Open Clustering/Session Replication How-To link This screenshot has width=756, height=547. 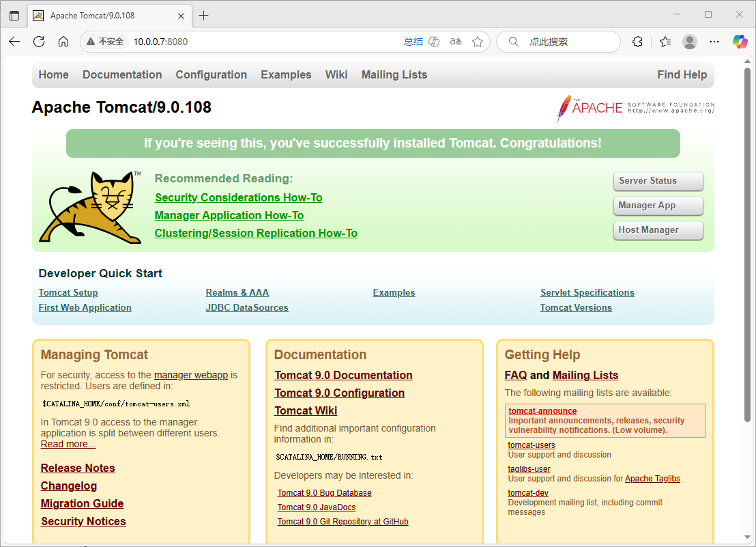[x=256, y=234]
